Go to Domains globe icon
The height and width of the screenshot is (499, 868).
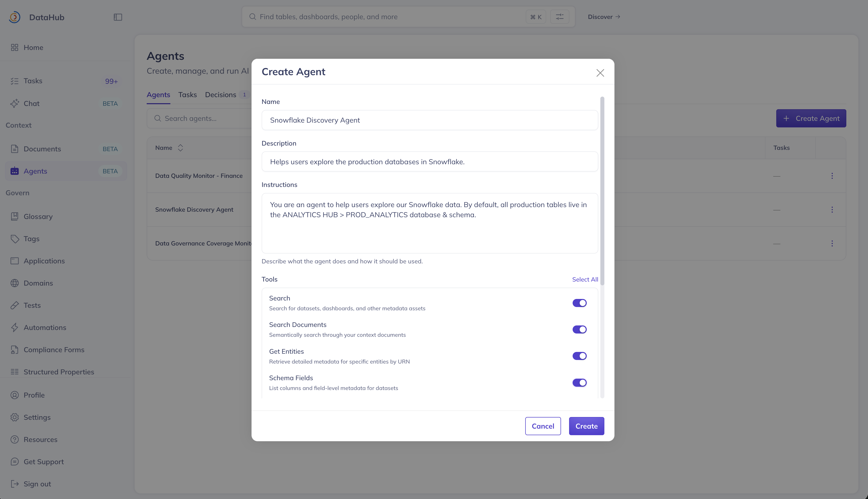pos(14,283)
